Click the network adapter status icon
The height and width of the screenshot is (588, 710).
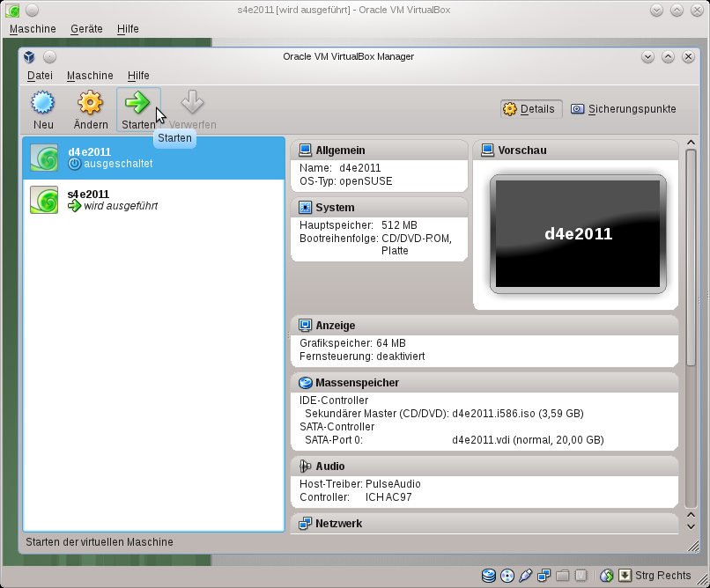click(x=544, y=576)
